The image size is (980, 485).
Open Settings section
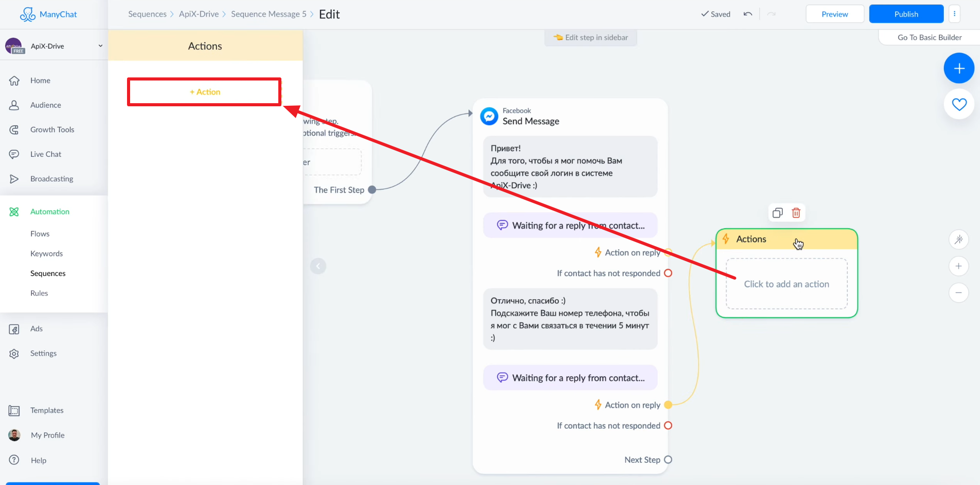pos(43,353)
